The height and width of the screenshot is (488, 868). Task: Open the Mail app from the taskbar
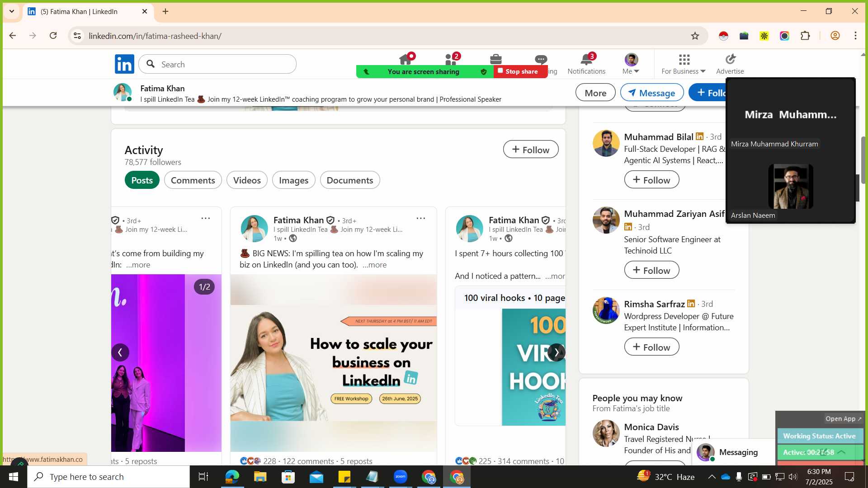(316, 477)
